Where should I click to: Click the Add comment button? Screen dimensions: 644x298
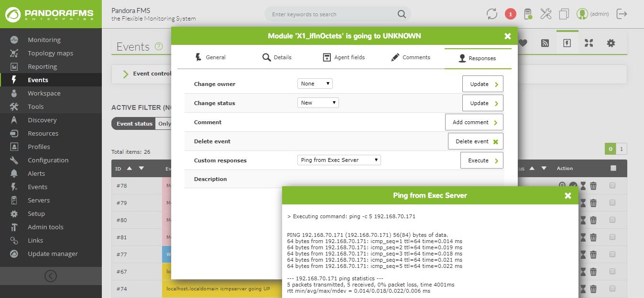coord(474,122)
